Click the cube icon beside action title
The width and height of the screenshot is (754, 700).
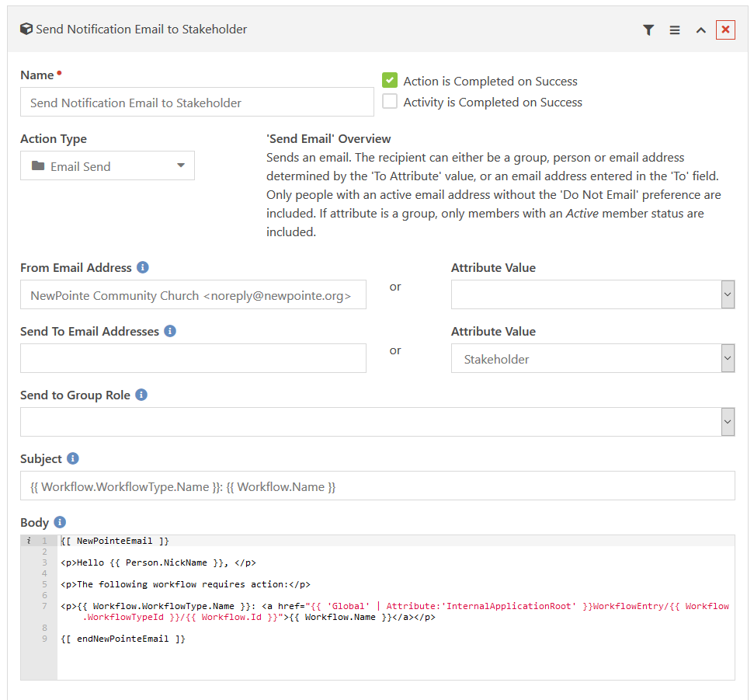click(x=26, y=29)
